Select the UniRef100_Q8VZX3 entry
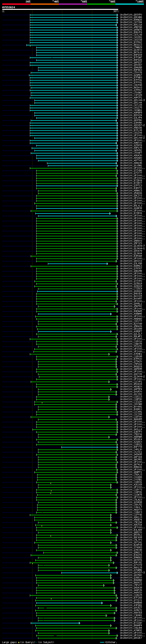This screenshot has height=644, width=146. [x=131, y=261]
